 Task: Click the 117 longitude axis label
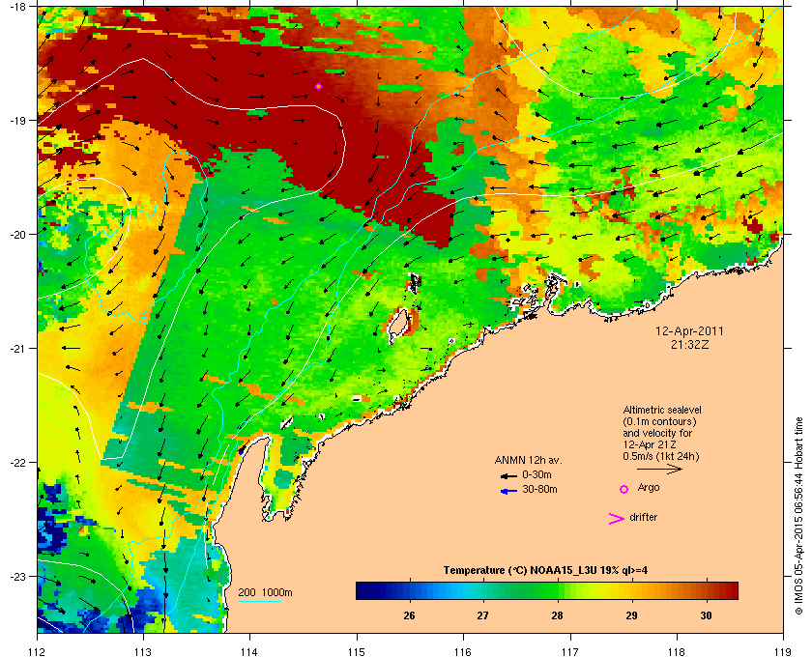click(569, 651)
